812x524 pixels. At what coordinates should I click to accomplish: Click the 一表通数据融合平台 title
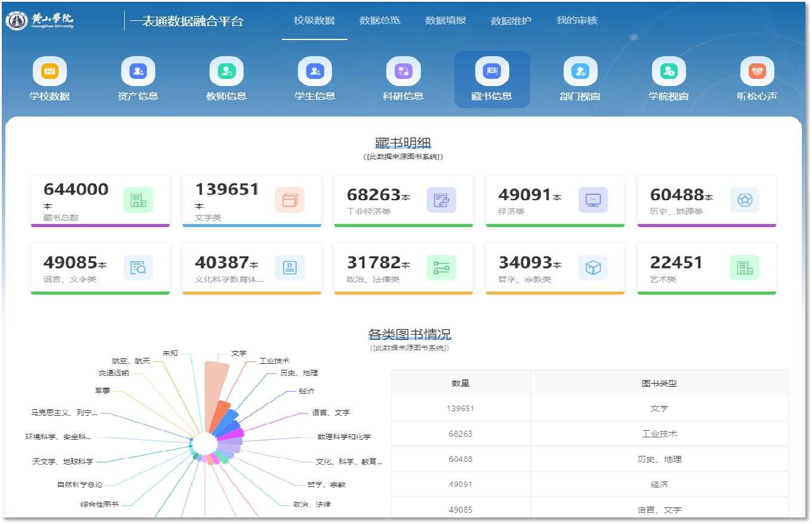(x=187, y=22)
